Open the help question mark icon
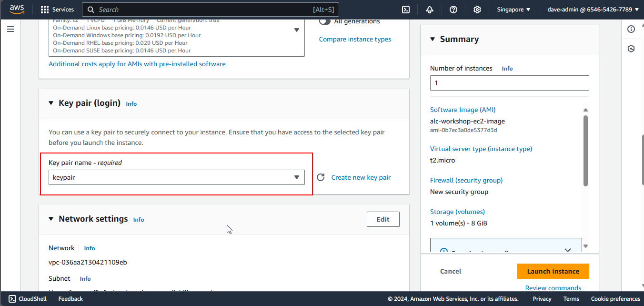Image resolution: width=644 pixels, height=306 pixels. pos(453,10)
